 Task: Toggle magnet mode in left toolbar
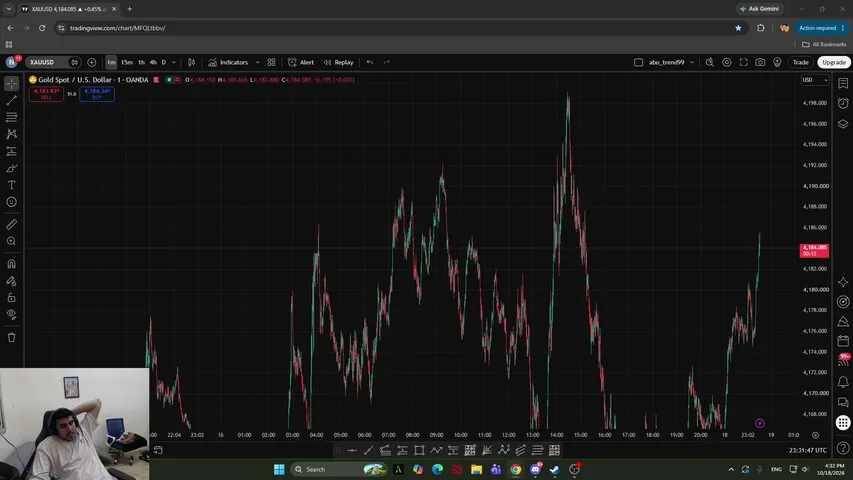[11, 264]
